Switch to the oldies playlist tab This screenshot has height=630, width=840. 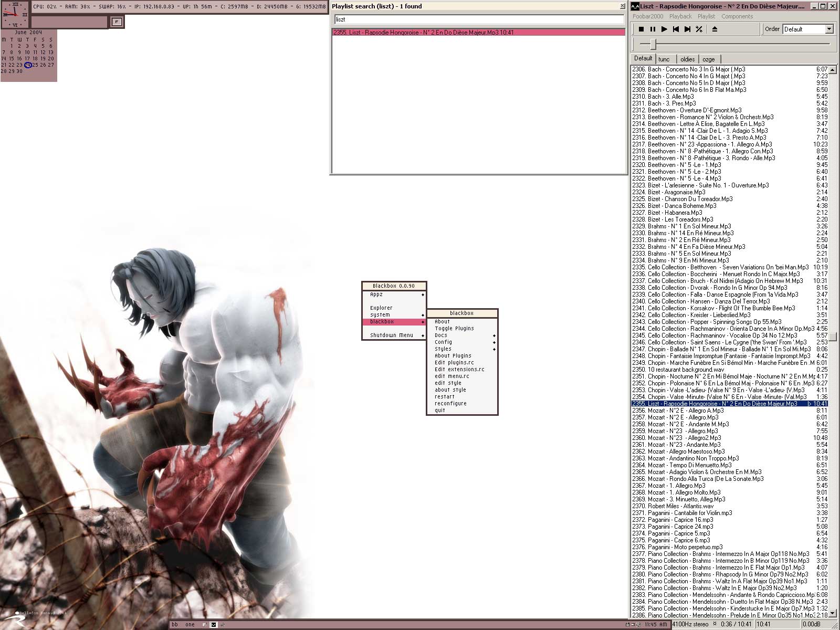click(x=688, y=59)
